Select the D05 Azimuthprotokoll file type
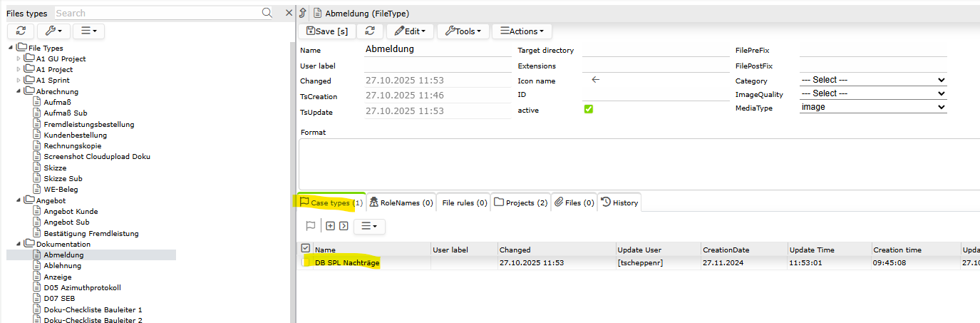This screenshot has width=980, height=323. (x=82, y=287)
